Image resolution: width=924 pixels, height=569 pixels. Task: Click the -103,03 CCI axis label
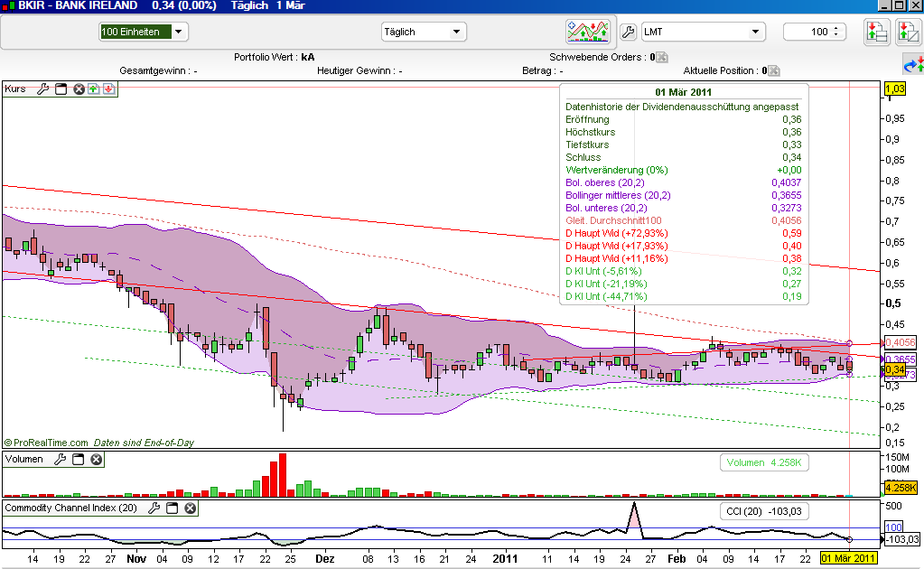coord(902,539)
